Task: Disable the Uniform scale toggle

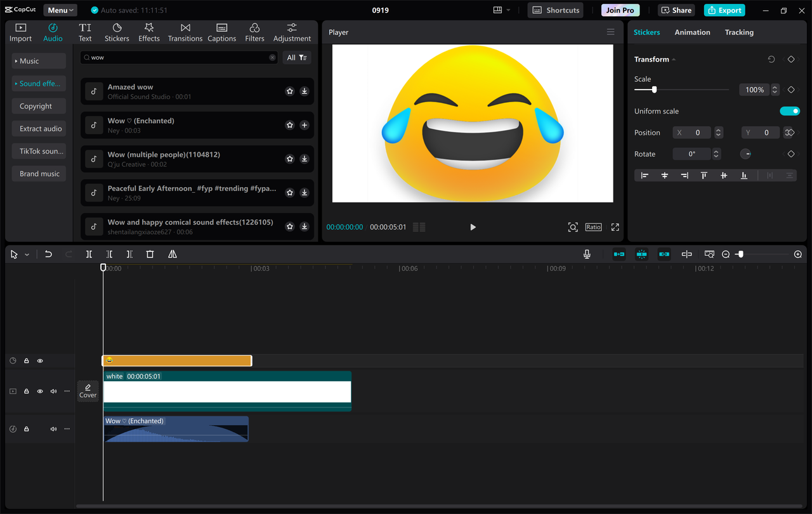Action: click(789, 110)
